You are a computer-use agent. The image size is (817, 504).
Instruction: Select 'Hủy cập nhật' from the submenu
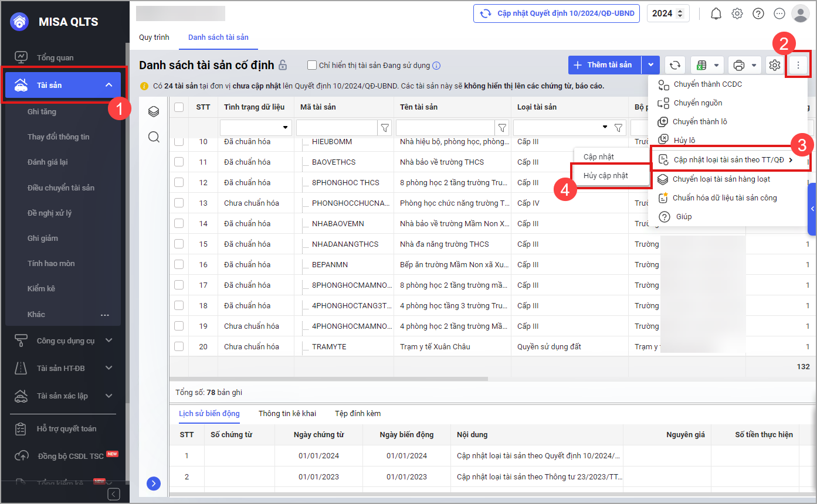606,176
